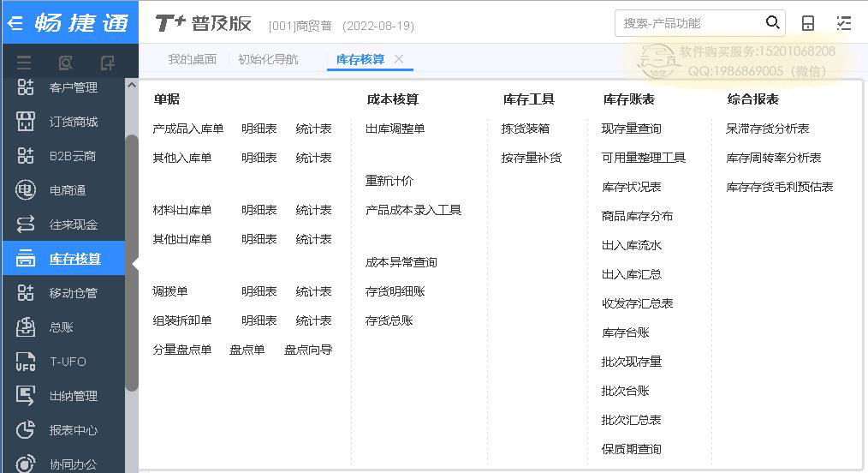
Task: Open 现存量查询
Action: (632, 129)
